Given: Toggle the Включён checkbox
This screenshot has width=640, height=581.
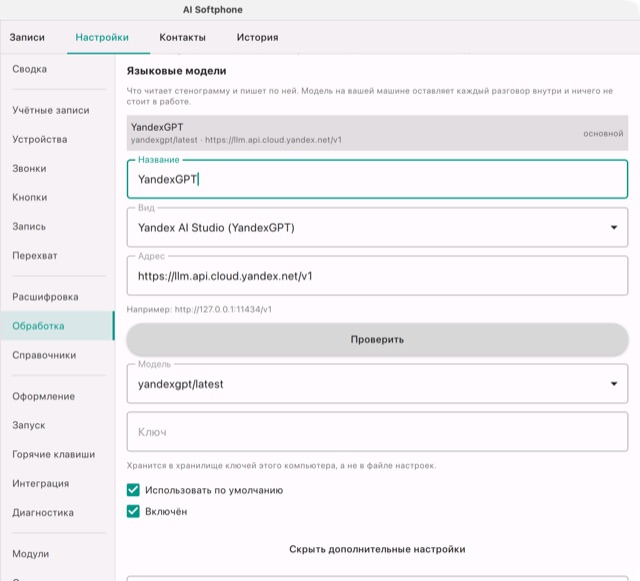Looking at the screenshot, I should (133, 511).
